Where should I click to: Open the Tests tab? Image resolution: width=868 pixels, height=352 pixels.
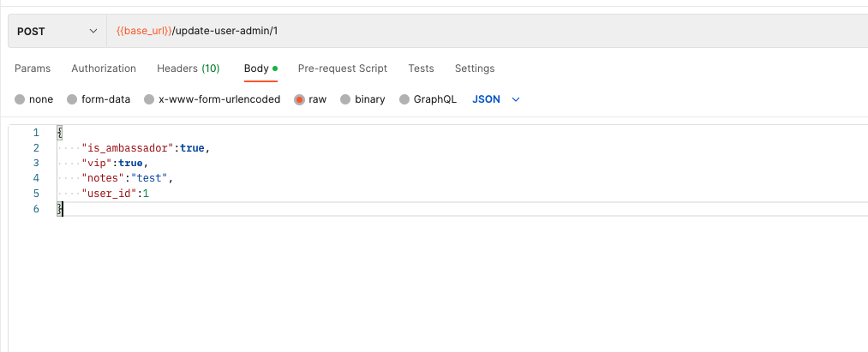[421, 69]
